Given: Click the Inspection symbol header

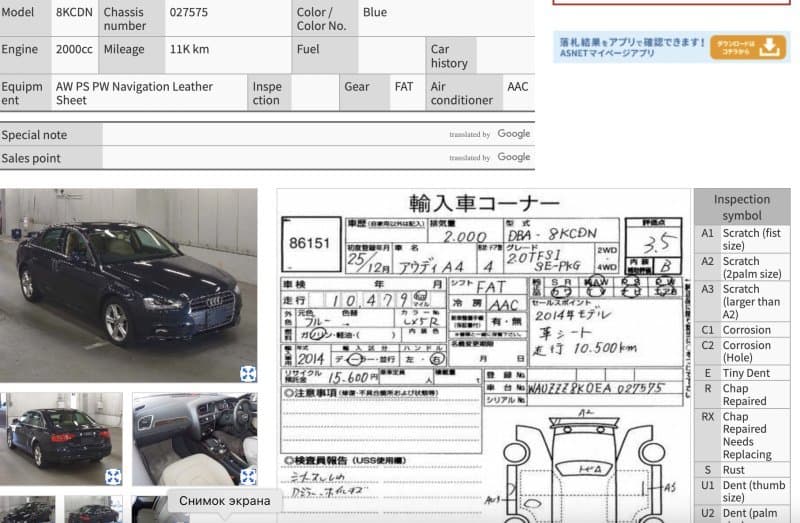Looking at the screenshot, I should [x=742, y=207].
